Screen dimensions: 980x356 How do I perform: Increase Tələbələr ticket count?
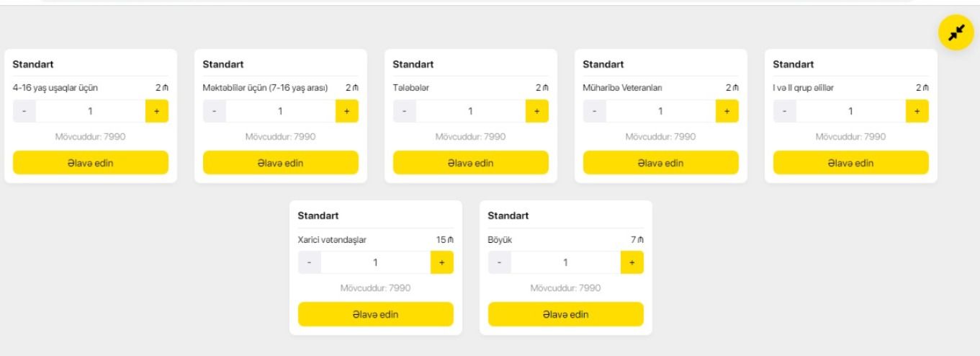[x=537, y=112]
